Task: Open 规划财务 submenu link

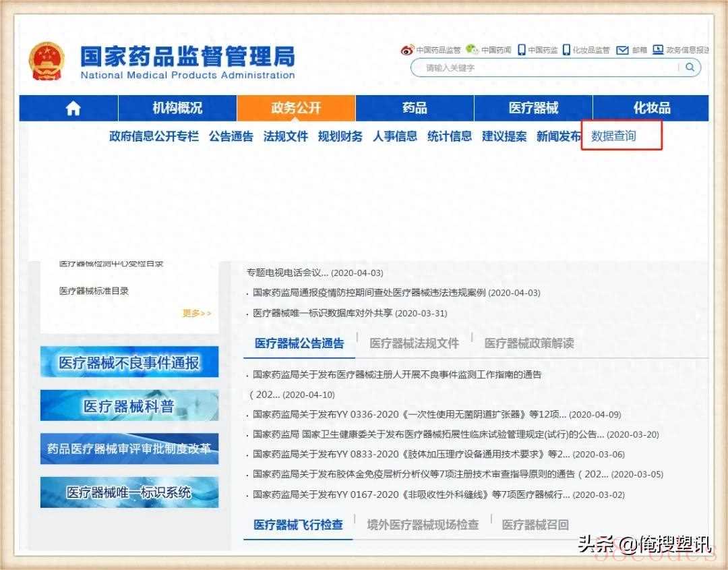Action: click(340, 136)
